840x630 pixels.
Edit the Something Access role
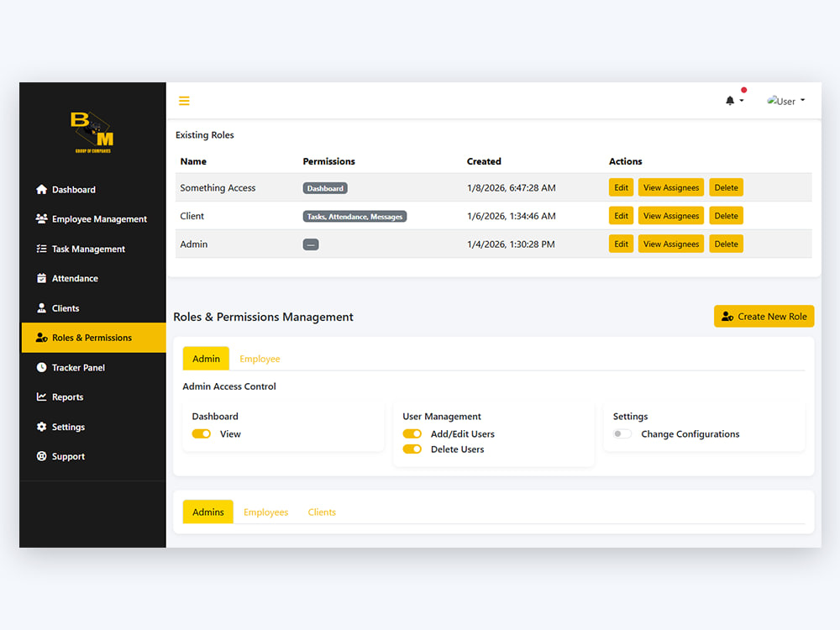pyautogui.click(x=621, y=187)
